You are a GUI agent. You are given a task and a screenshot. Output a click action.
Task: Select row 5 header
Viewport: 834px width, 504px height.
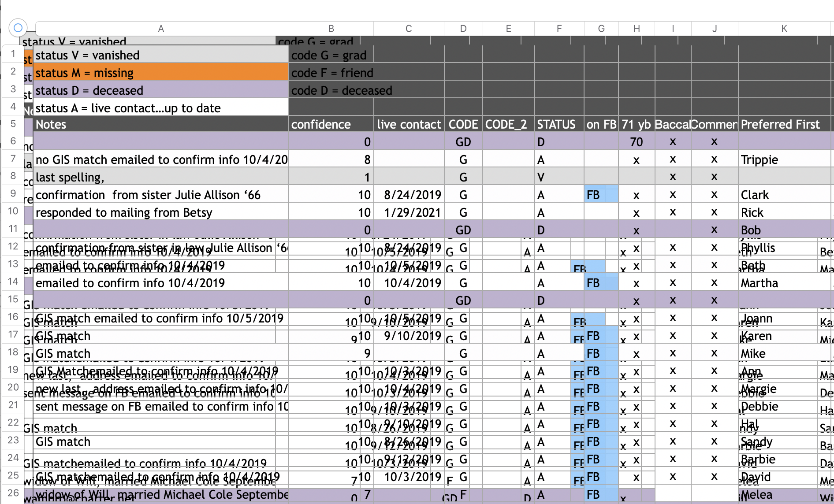pyautogui.click(x=13, y=124)
